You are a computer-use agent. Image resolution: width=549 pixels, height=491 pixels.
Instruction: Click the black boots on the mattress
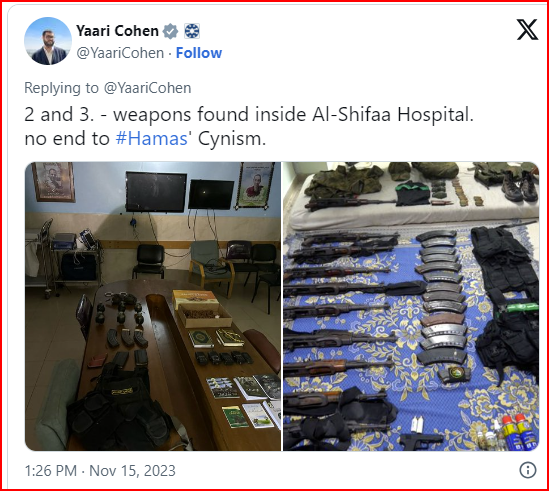(519, 186)
